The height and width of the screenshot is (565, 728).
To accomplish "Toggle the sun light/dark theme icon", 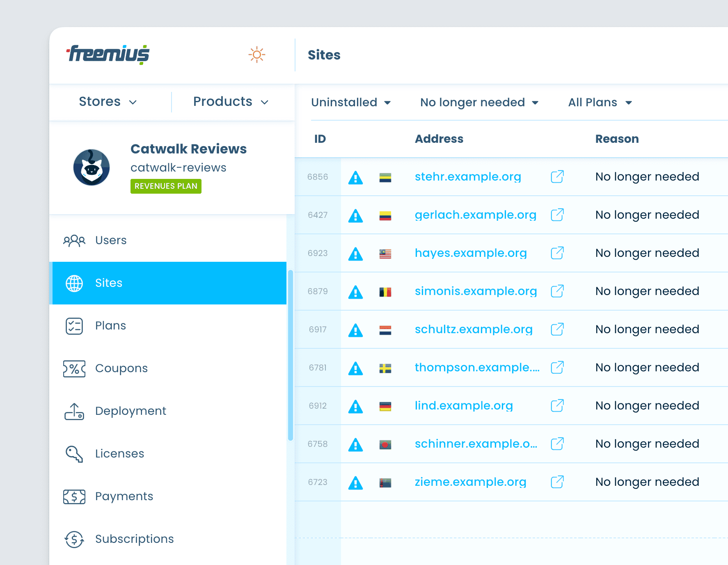I will [x=257, y=55].
